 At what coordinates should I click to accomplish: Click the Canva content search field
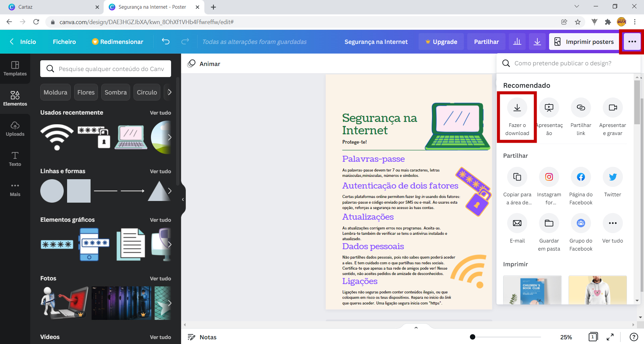click(x=106, y=69)
